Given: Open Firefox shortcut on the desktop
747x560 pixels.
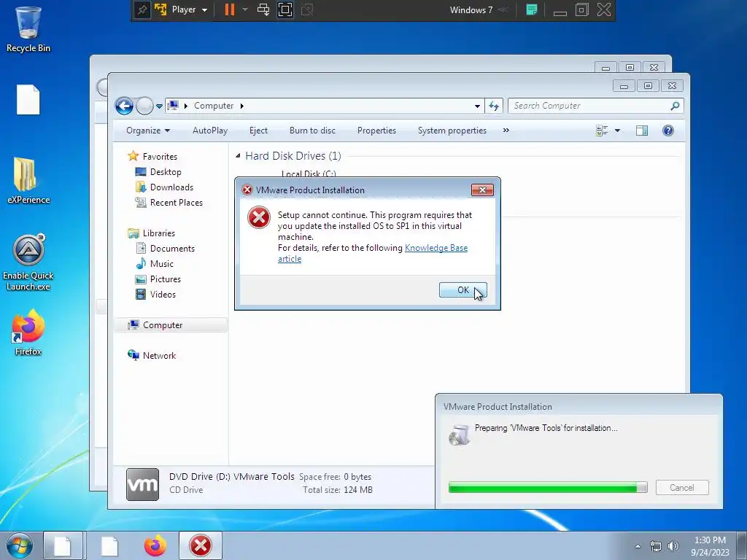Looking at the screenshot, I should point(28,332).
